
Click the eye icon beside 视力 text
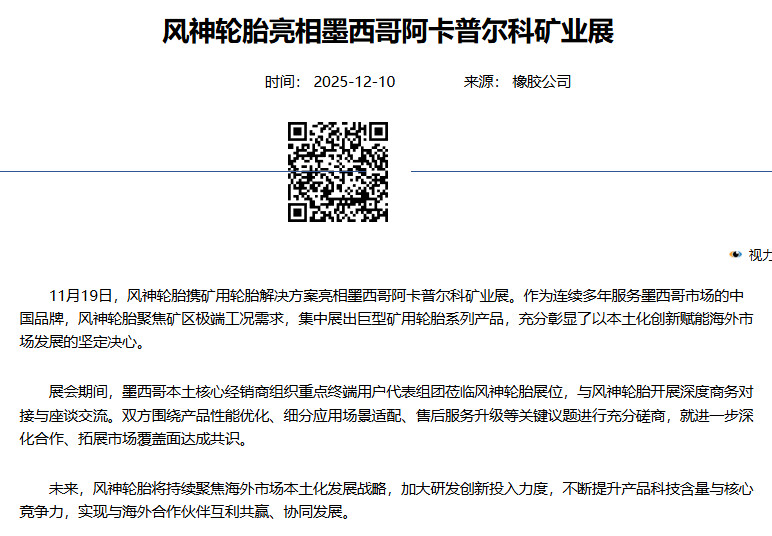click(736, 255)
